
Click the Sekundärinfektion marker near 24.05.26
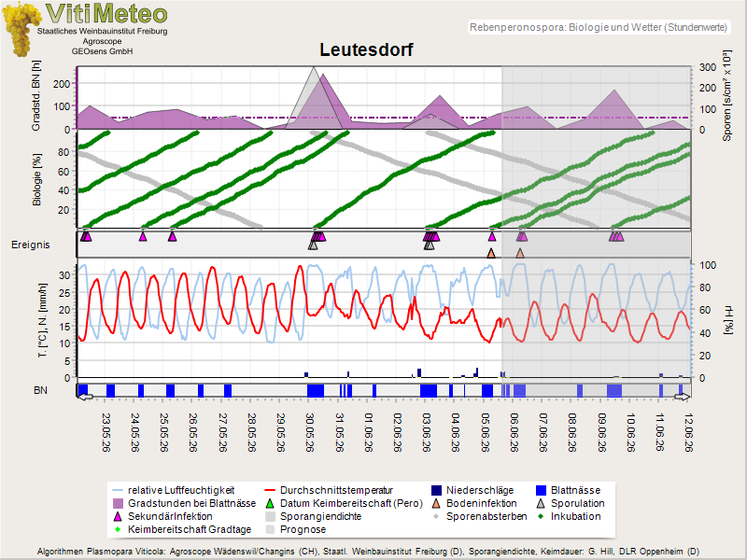(143, 236)
